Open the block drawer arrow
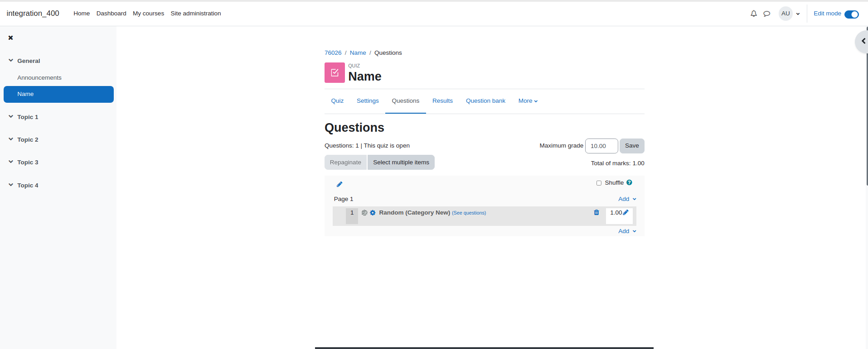The width and height of the screenshot is (868, 349). point(863,41)
